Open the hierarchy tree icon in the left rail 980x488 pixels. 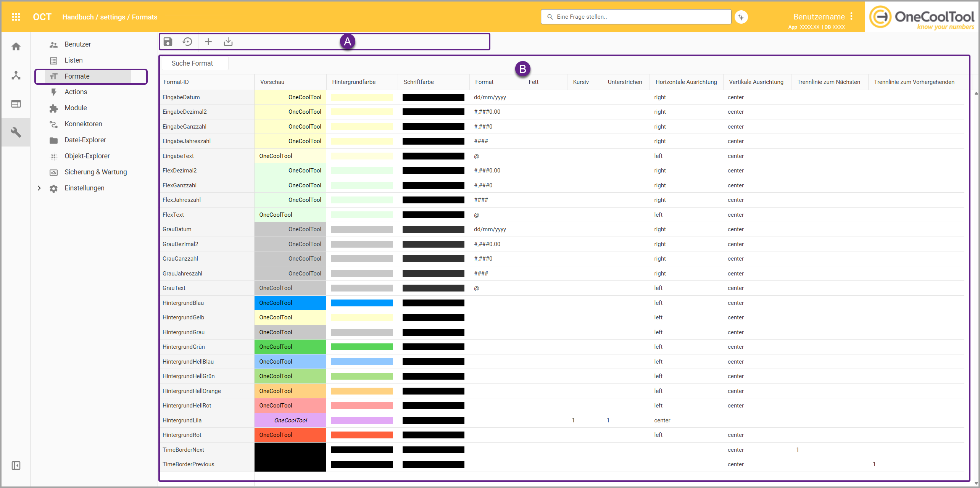point(16,75)
